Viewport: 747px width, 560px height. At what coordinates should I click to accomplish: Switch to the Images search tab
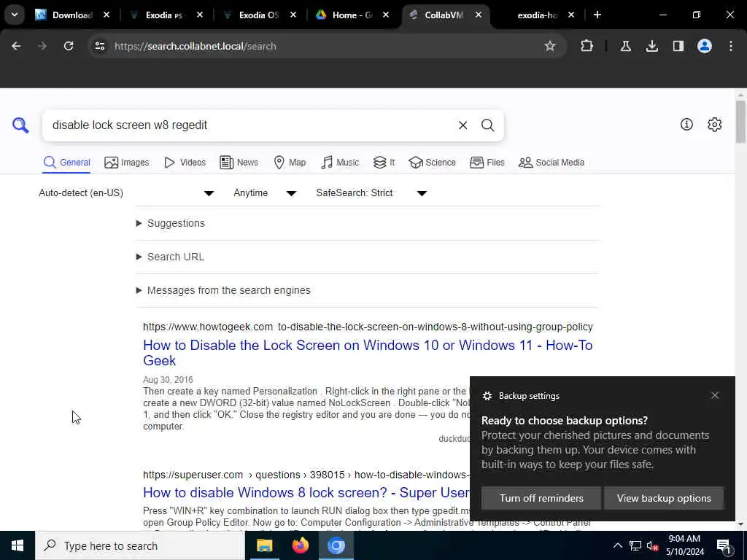(127, 163)
